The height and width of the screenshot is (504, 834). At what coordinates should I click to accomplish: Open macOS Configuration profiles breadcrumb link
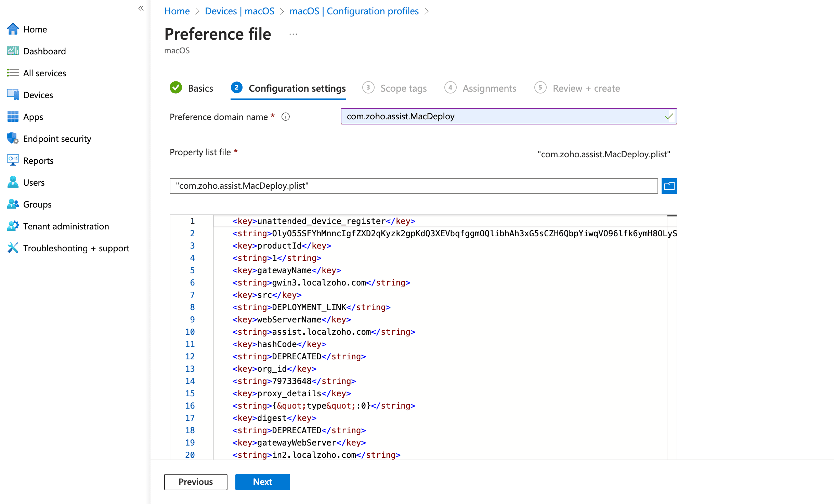coord(354,11)
